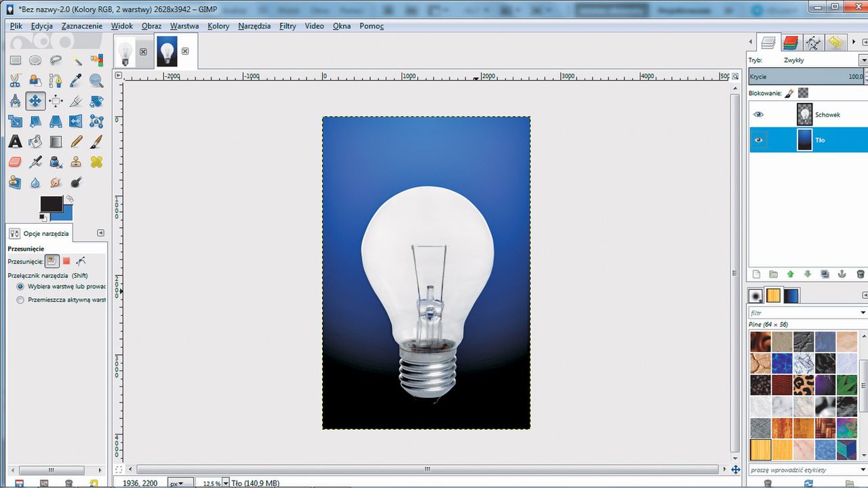Click the blue background color swatch
868x488 pixels.
tap(66, 213)
